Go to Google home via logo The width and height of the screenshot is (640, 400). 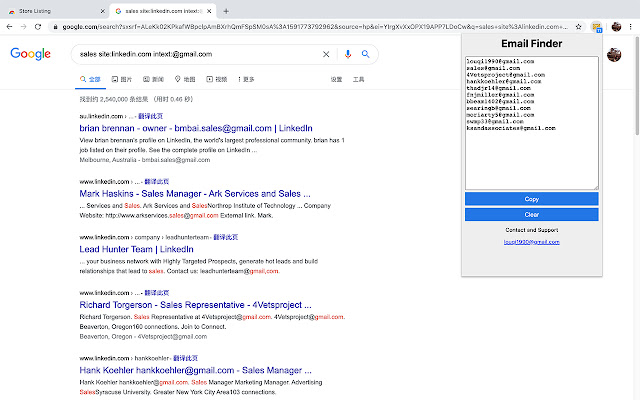coord(31,54)
